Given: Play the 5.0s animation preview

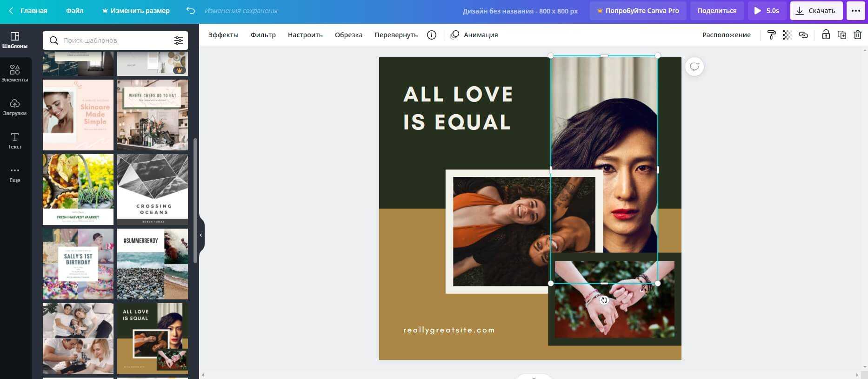Looking at the screenshot, I should (x=767, y=10).
